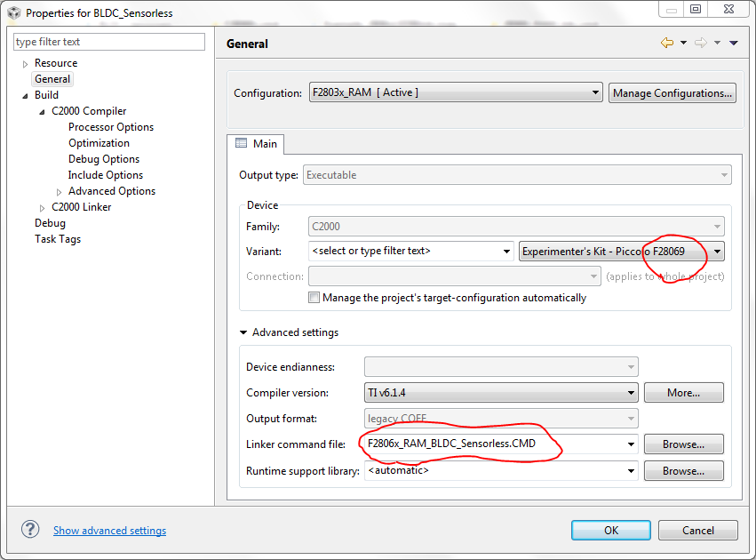Viewport: 756px width, 560px height.
Task: Open the back history dropdown arrow
Action: [x=683, y=43]
